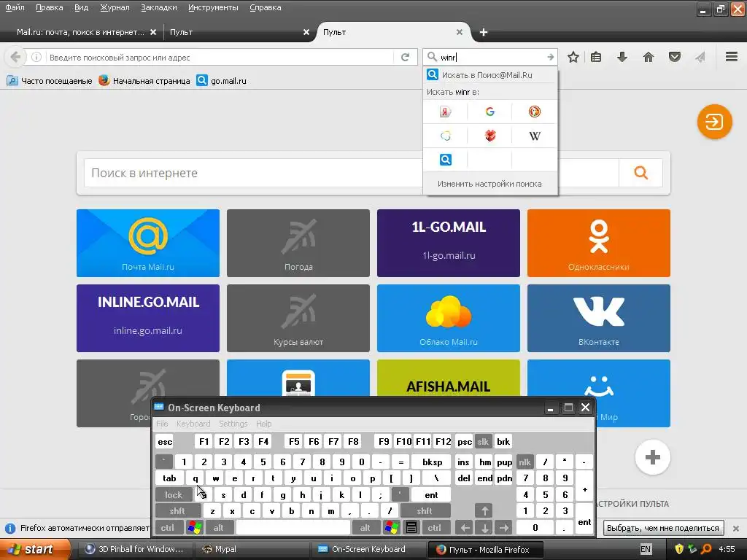Open the Облако Mail.ru tile
This screenshot has width=747, height=560.
tap(449, 318)
